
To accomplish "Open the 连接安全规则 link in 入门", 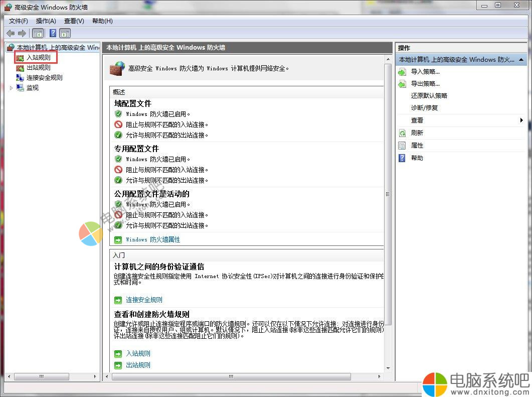I will 144,300.
